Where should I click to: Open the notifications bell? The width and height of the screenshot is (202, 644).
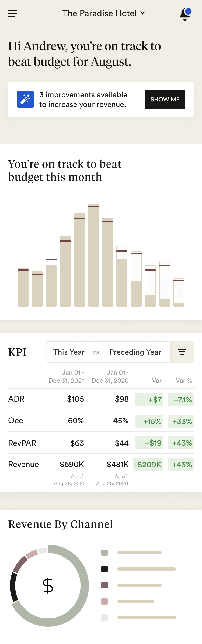click(x=185, y=14)
